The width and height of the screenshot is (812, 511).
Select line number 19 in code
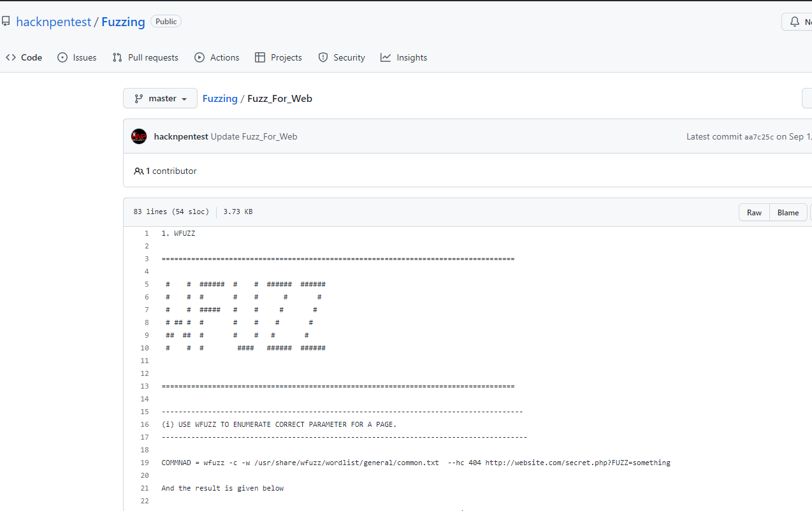145,463
